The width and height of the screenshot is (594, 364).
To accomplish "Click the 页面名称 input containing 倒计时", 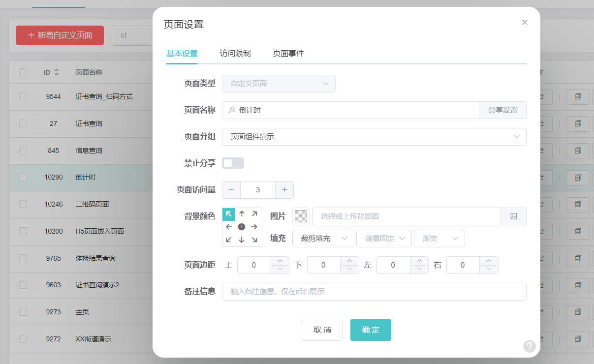I will click(x=350, y=110).
